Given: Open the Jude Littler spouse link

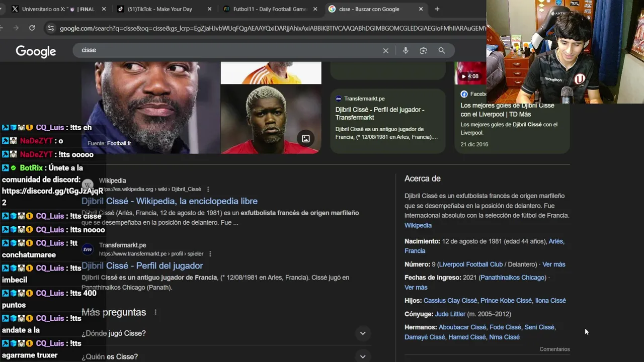Looking at the screenshot, I should click(450, 314).
